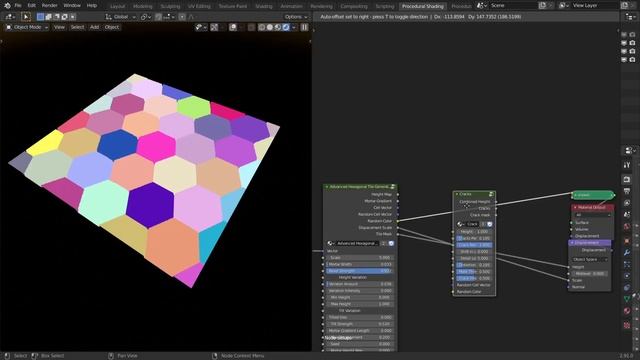
Task: Open the World properties globe icon
Action: point(627,227)
